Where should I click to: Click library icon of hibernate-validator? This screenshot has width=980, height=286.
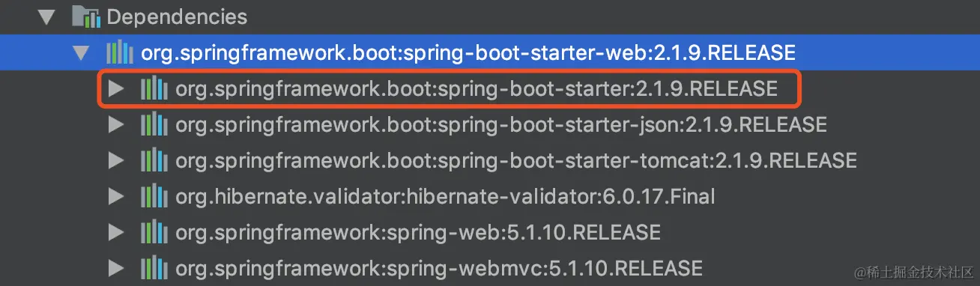click(x=154, y=196)
